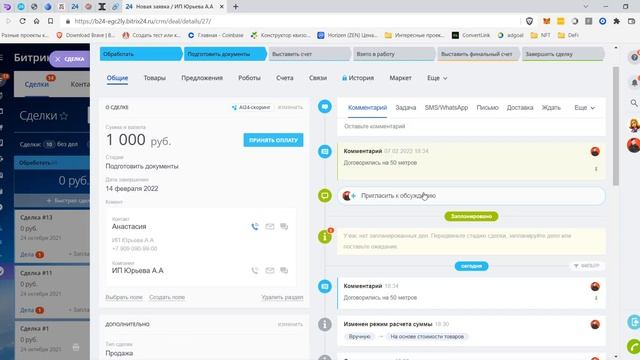The width and height of the screenshot is (640, 360).
Task: Set stage to Взято в работу
Action: coord(393,54)
